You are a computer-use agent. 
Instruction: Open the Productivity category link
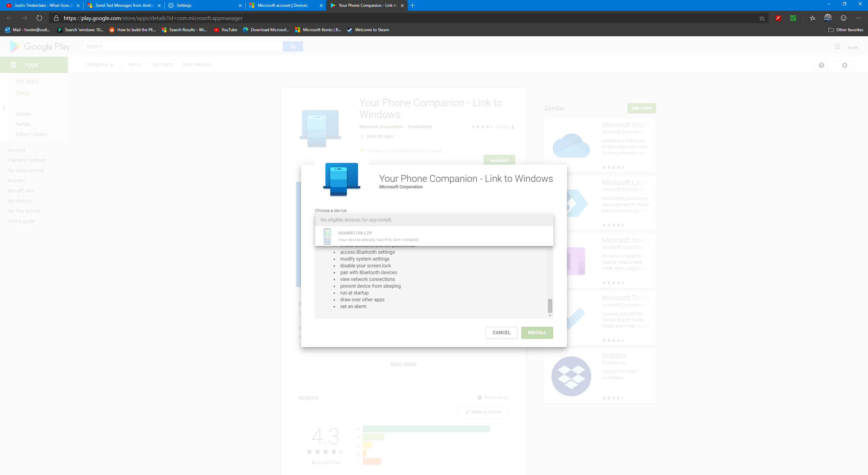[420, 127]
